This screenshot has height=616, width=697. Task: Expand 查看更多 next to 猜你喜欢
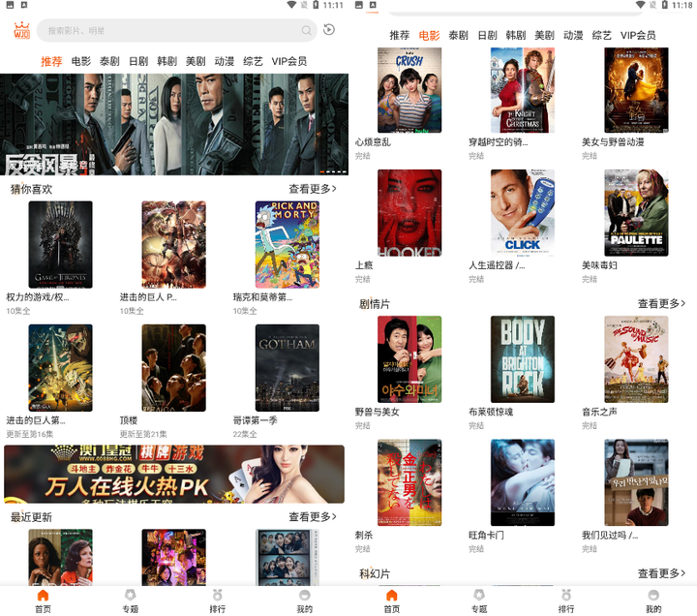(313, 189)
